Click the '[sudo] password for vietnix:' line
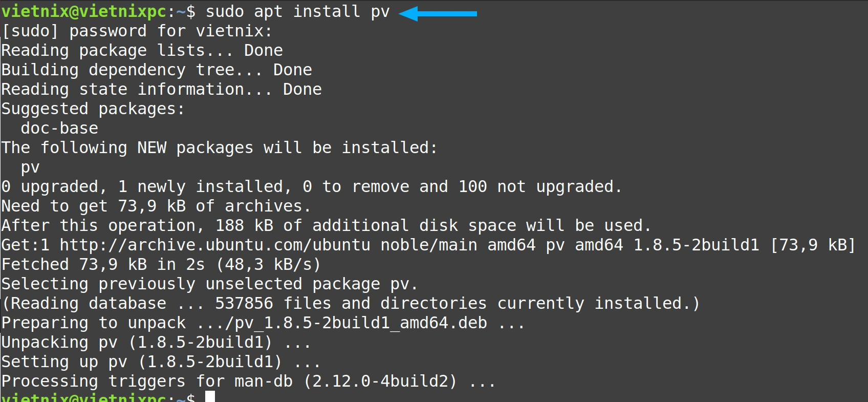 point(137,31)
